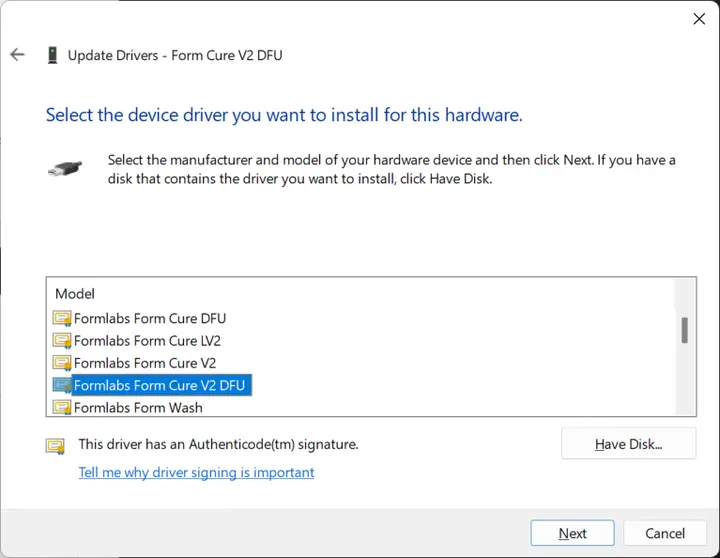Viewport: 720px width, 558px height.
Task: Select Formlabs Form Wash model
Action: point(138,407)
